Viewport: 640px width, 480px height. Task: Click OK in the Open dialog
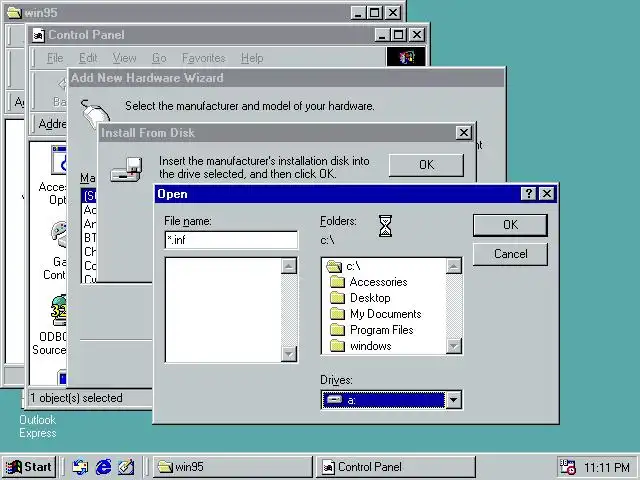click(x=510, y=225)
